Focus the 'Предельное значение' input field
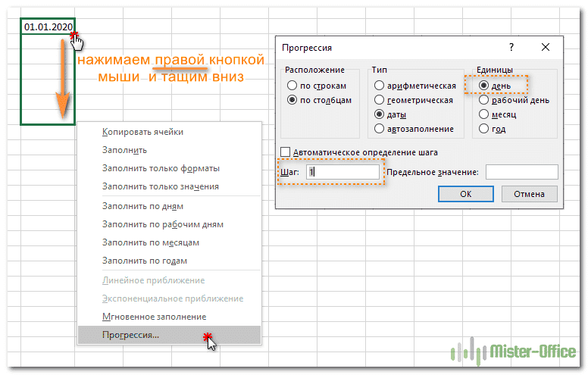588x375 pixels. [521, 173]
